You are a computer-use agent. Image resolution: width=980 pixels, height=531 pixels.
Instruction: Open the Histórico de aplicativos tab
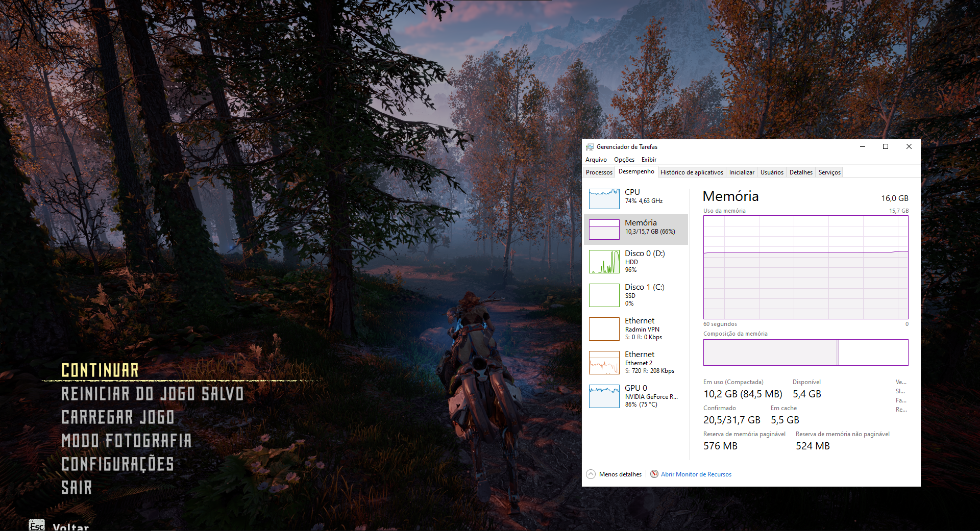(x=692, y=172)
